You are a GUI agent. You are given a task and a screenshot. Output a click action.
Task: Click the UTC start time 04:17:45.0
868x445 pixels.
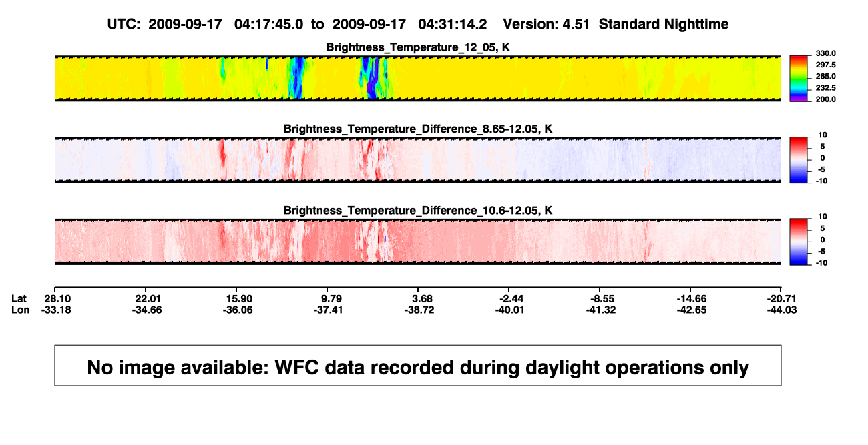(x=268, y=24)
